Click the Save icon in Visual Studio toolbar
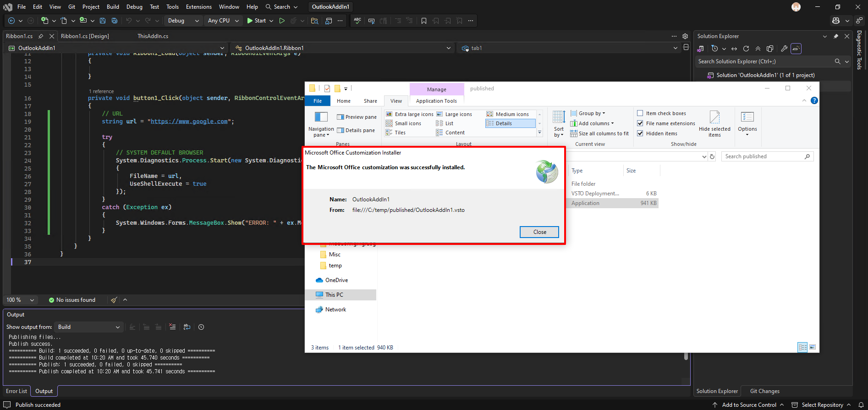868x410 pixels. pyautogui.click(x=103, y=21)
